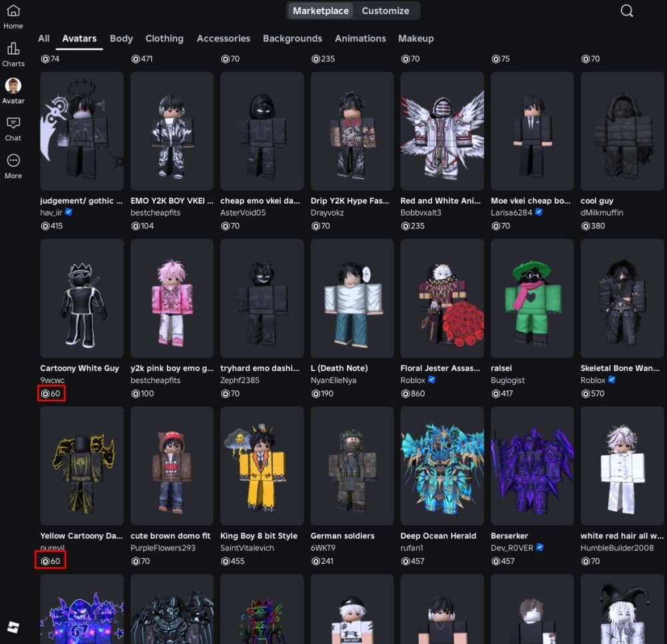Viewport: 667px width, 644px height.
Task: Click the verified badge next to Larisa6284
Action: (538, 212)
